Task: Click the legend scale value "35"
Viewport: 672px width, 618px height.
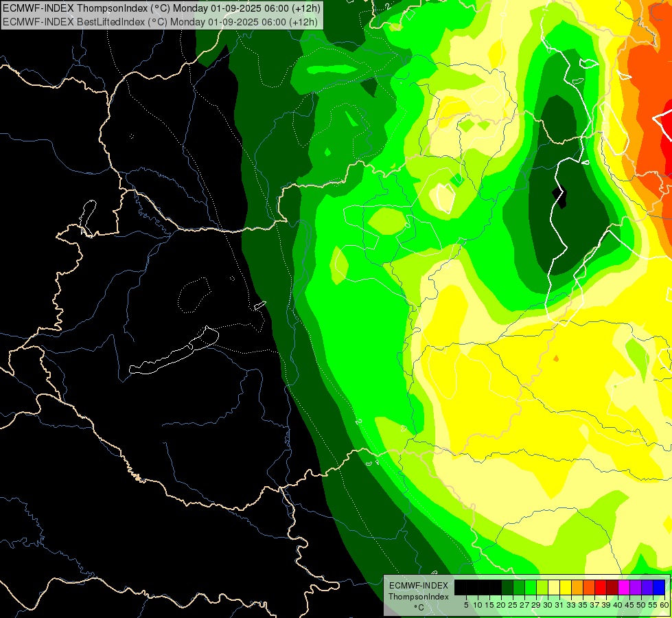Action: click(x=583, y=605)
